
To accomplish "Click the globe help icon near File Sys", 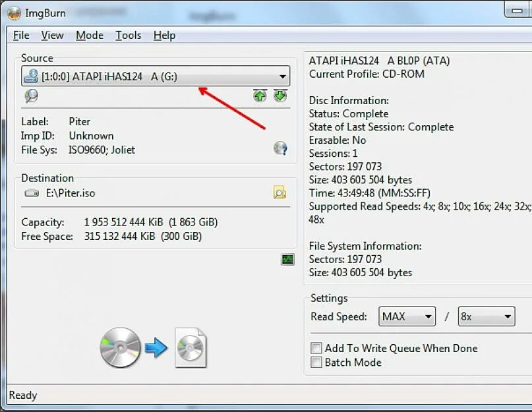I will [x=280, y=148].
